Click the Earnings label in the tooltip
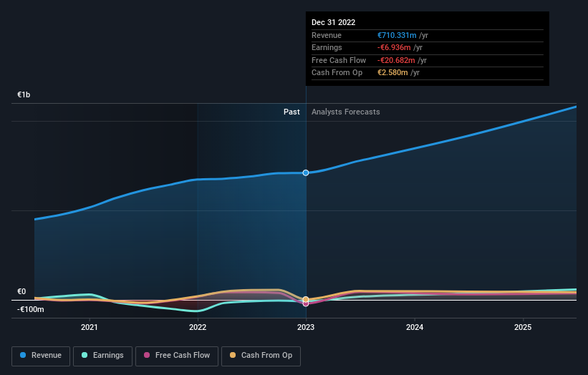This screenshot has width=588, height=375. click(327, 47)
